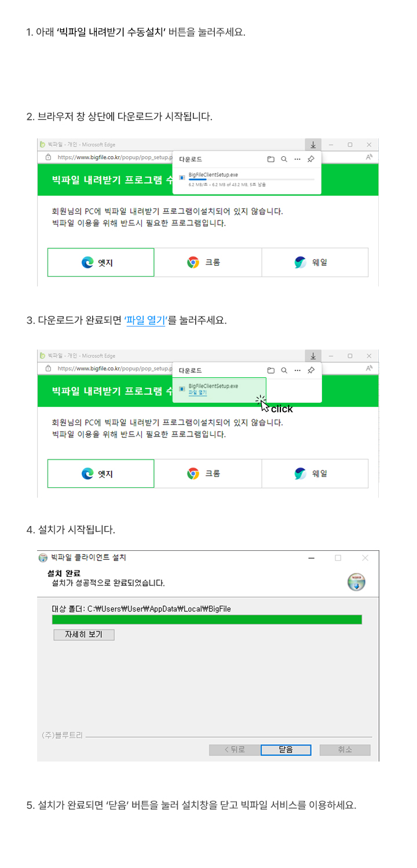Click the Edge download arrow icon in step 2
Screen dimensions: 417x868
pos(312,145)
